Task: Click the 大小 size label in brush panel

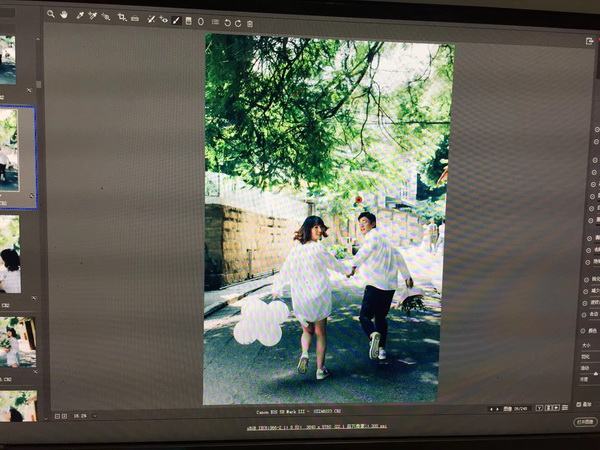Action: [x=586, y=345]
